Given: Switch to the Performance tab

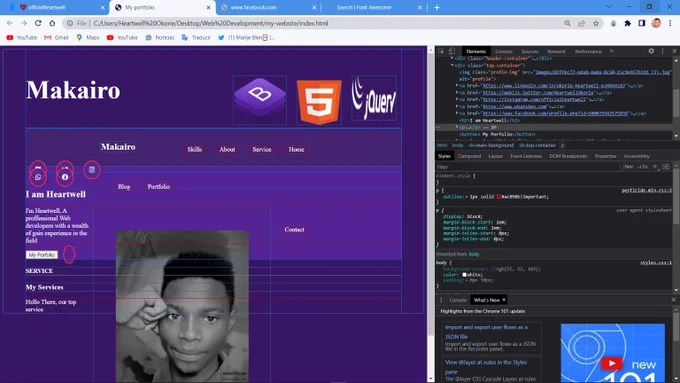Looking at the screenshot, I should (x=588, y=51).
